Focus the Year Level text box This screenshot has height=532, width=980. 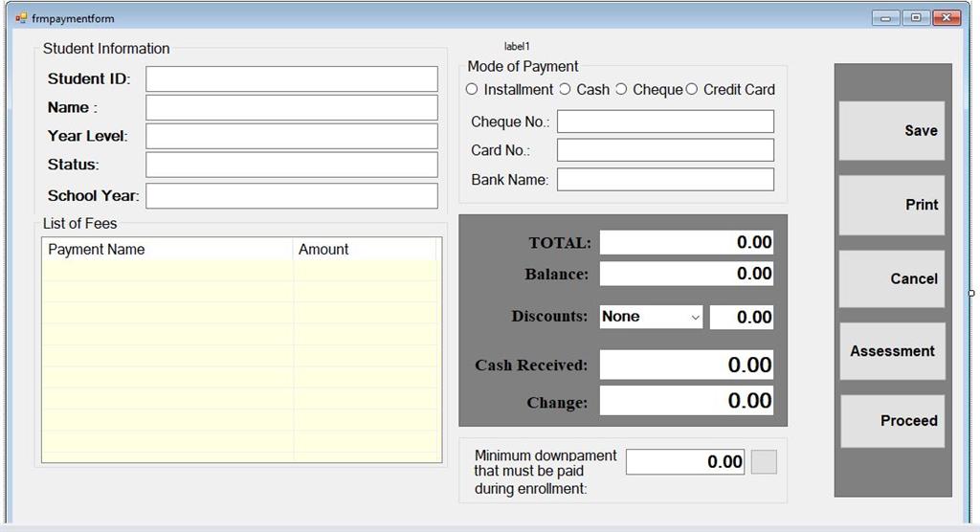pyautogui.click(x=292, y=136)
